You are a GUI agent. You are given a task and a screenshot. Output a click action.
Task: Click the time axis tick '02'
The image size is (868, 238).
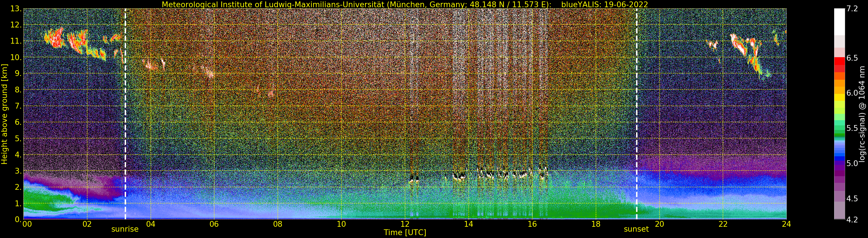pos(87,224)
